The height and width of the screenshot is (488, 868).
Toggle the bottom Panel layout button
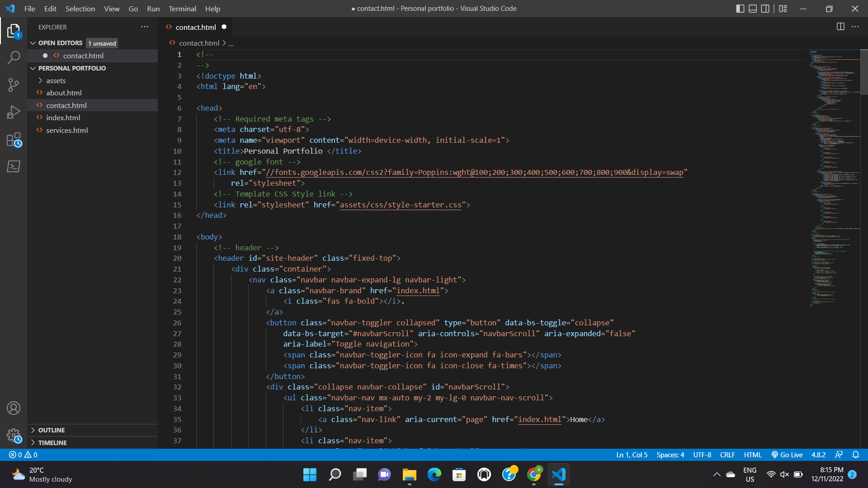pos(753,9)
